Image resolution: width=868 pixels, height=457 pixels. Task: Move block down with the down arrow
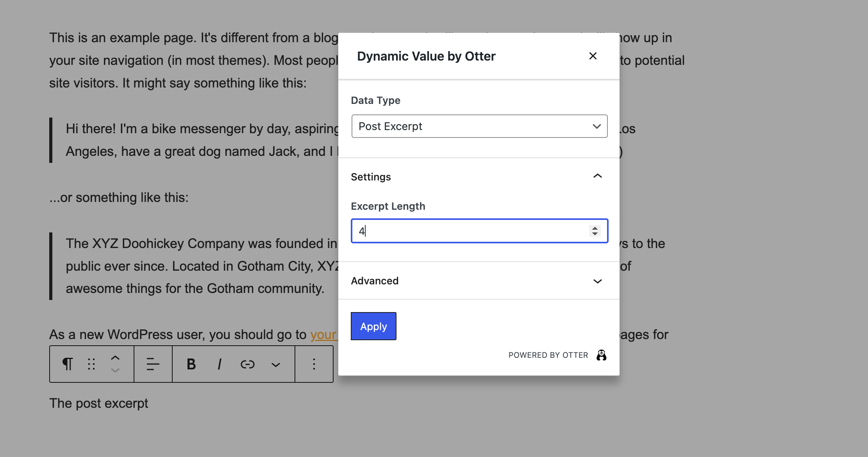pos(115,370)
